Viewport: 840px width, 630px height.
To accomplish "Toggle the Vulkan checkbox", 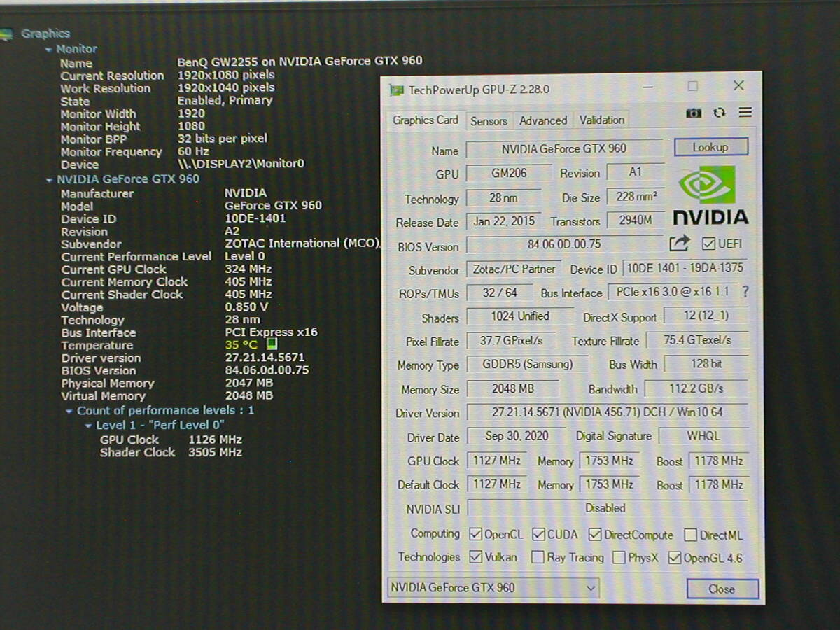I will 475,557.
